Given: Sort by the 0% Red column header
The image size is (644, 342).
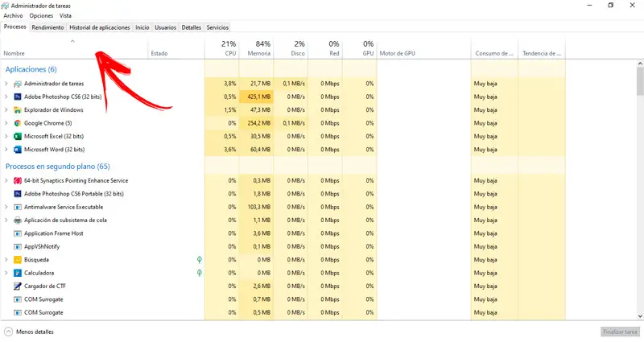Looking at the screenshot, I should coord(325,48).
